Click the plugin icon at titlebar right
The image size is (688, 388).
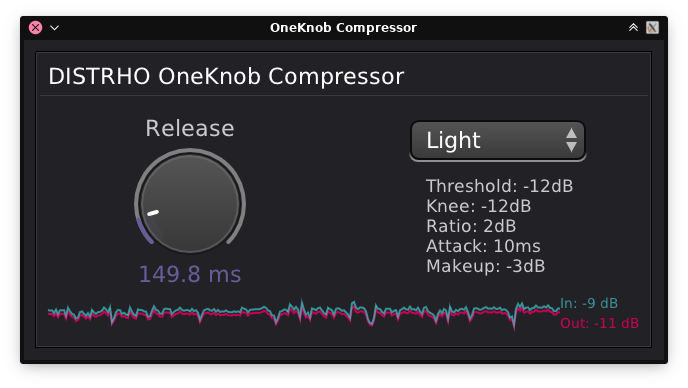pos(652,28)
